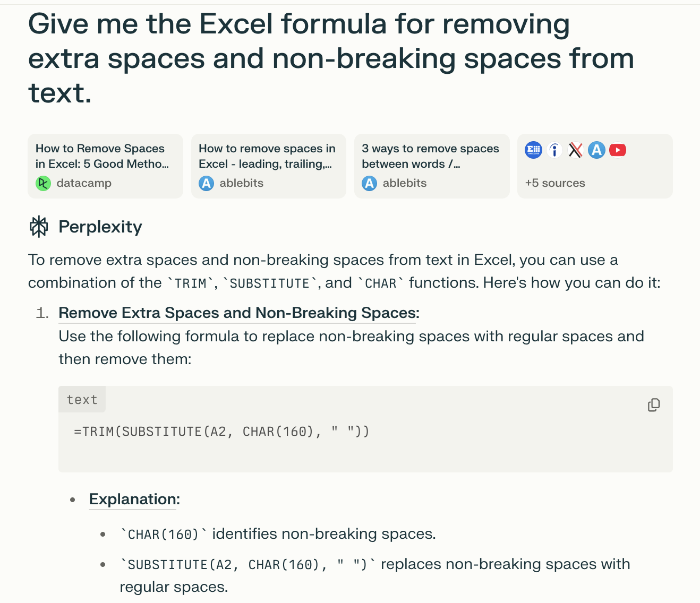Click 'Remove Extra Spaces and Non-Breaking Spaces' heading
Viewport: 700px width, 603px height.
(239, 313)
